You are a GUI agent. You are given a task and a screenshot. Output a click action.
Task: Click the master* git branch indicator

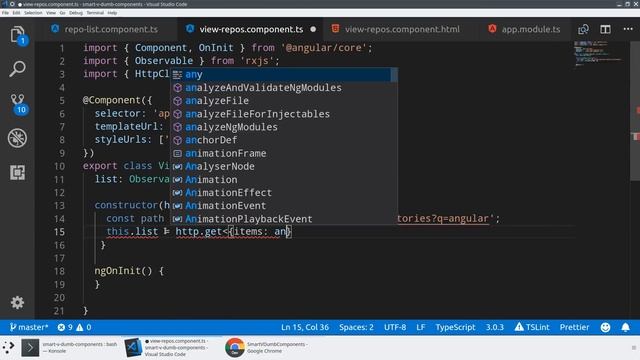coord(29,327)
